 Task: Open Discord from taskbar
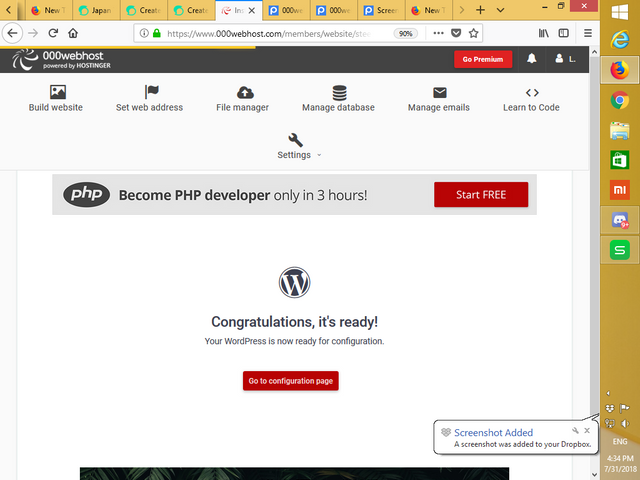click(620, 220)
